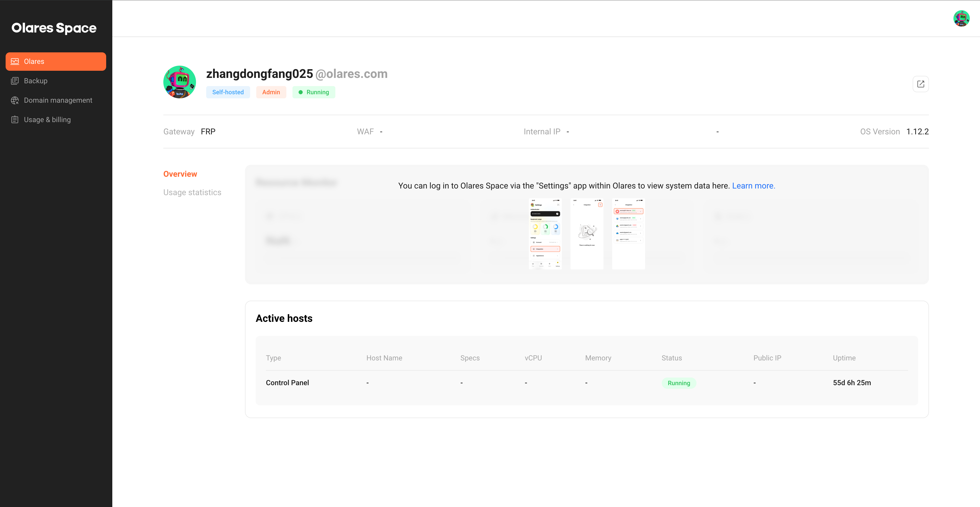Viewport: 980px width, 507px height.
Task: Click the Backup icon in sidebar
Action: point(15,81)
